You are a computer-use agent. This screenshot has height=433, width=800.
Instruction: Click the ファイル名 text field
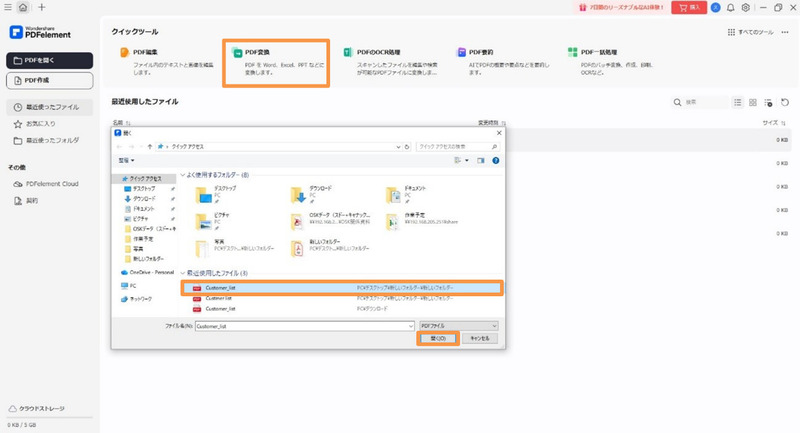(305, 326)
